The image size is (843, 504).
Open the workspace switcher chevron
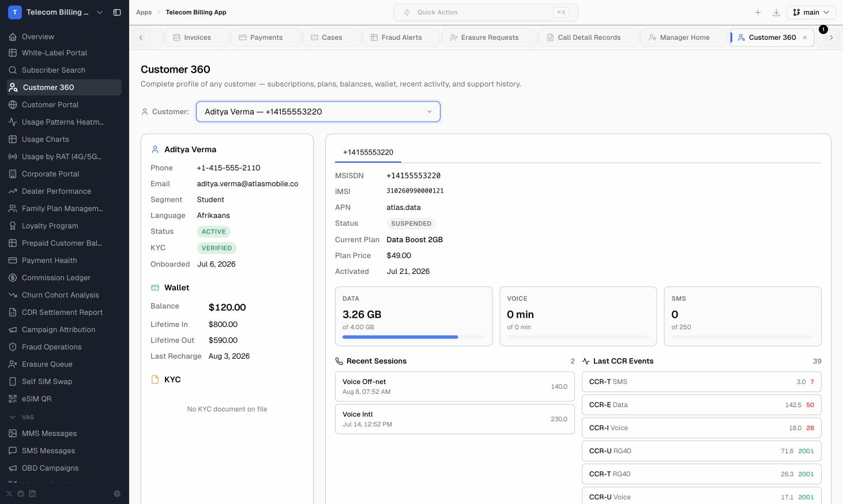pos(100,12)
